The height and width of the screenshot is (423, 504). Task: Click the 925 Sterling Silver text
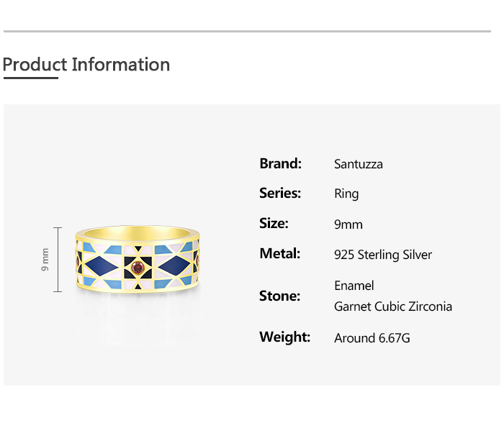(383, 255)
